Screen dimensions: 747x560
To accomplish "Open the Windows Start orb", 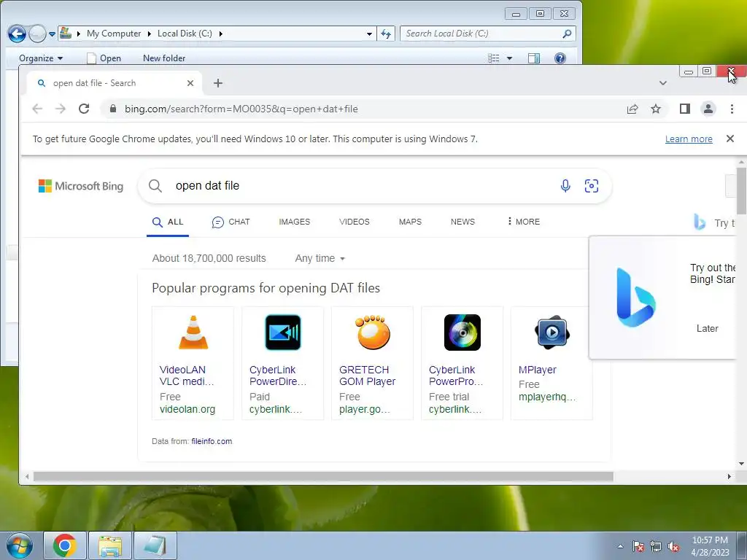I will pos(20,545).
